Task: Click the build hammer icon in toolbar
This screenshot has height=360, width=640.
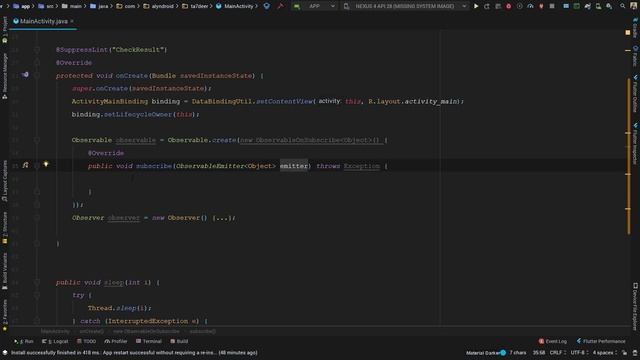Action: (x=280, y=6)
